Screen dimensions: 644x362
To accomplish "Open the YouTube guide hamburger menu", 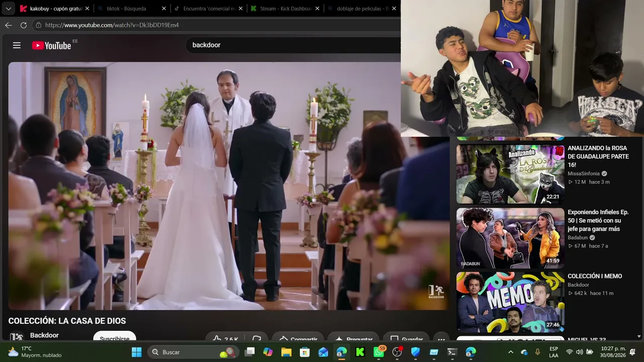I will coord(17,45).
